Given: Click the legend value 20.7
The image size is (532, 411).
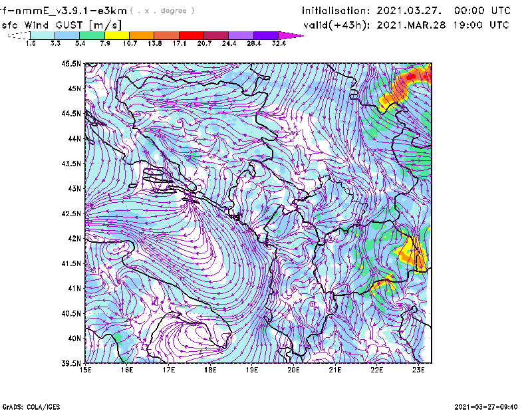Looking at the screenshot, I should (204, 43).
